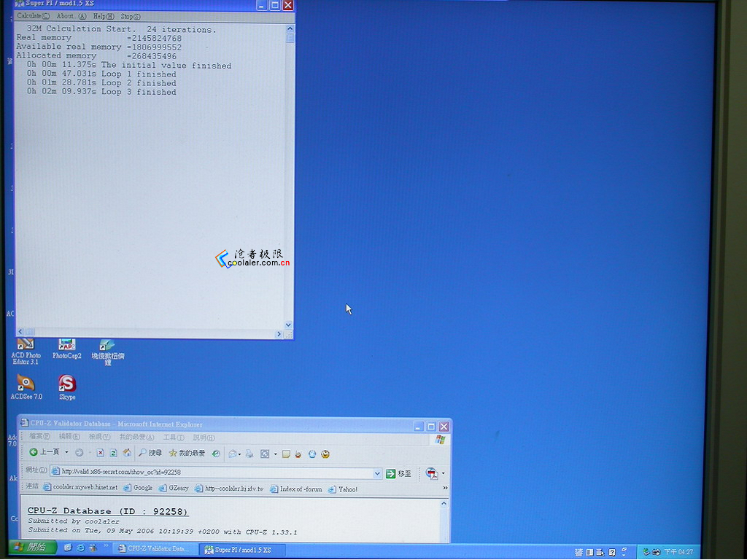Image resolution: width=747 pixels, height=560 pixels.
Task: Click the IE Stop loading button
Action: coord(100,453)
